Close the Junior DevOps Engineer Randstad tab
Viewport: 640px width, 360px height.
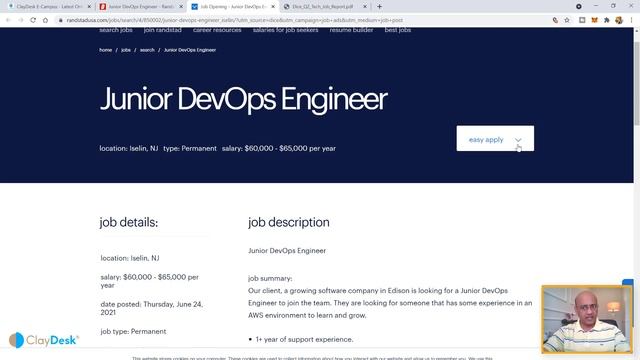181,7
